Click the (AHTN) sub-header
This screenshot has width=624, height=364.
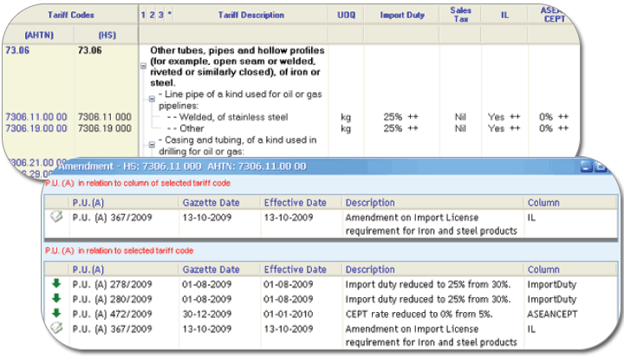click(x=39, y=36)
